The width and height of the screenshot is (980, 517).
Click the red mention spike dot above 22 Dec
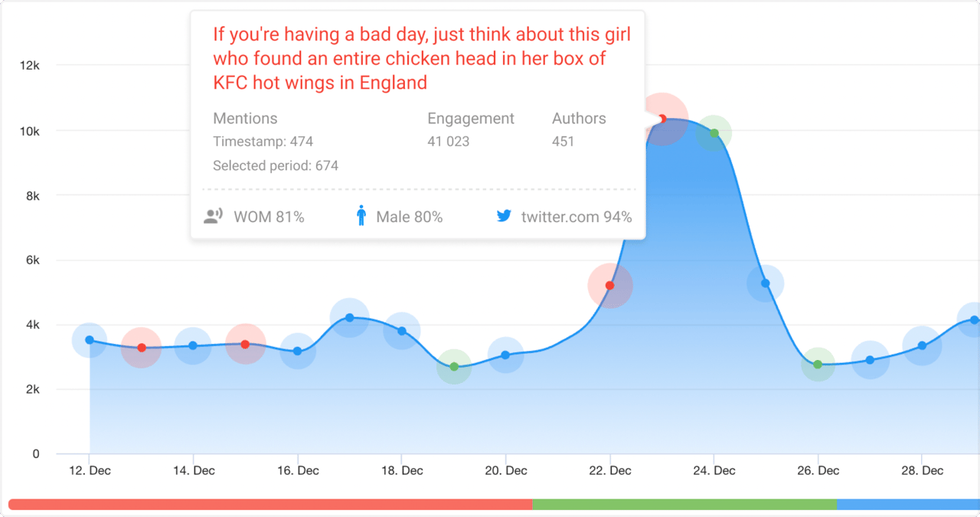tap(610, 286)
